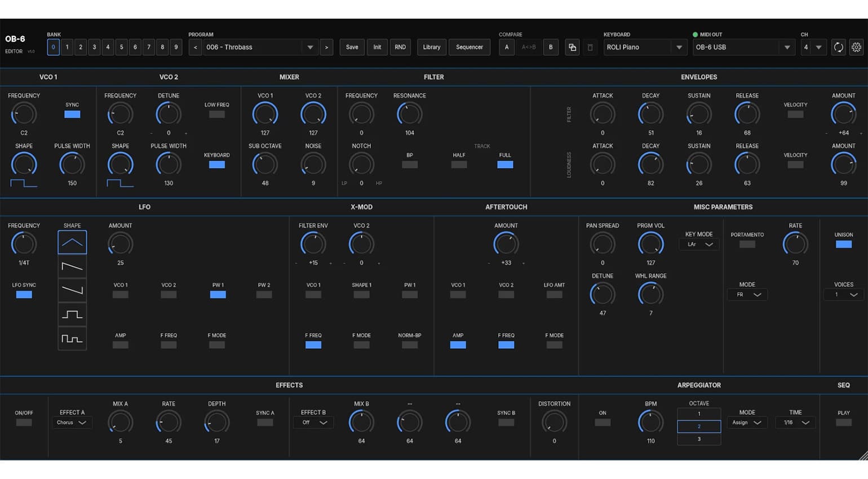Open the Arpeggiator Mode dropdown

[747, 423]
